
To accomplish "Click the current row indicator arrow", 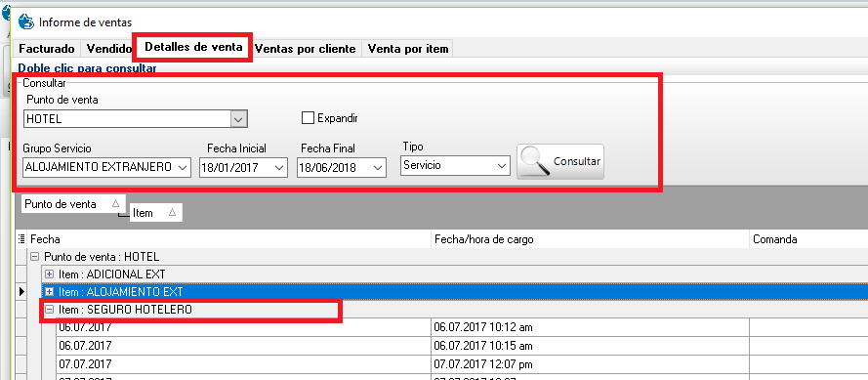I will tap(21, 291).
